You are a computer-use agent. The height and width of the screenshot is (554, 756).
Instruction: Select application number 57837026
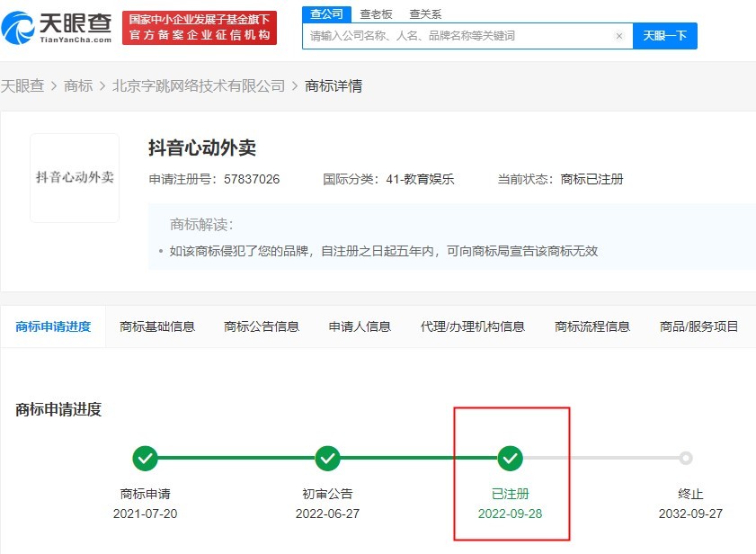[252, 179]
